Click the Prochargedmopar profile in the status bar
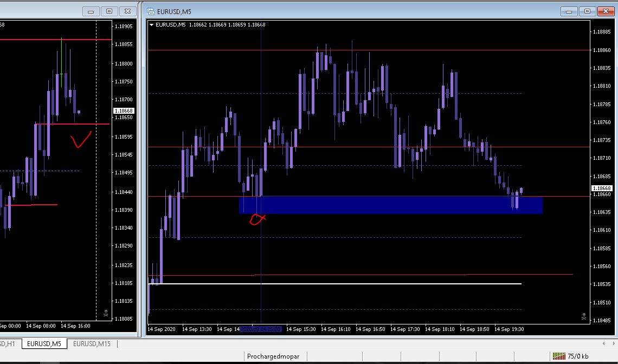 [x=273, y=356]
